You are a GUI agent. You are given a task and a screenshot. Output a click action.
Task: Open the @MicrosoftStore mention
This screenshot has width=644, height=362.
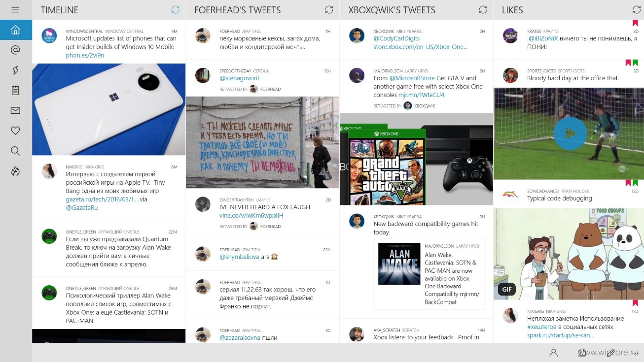(x=412, y=78)
